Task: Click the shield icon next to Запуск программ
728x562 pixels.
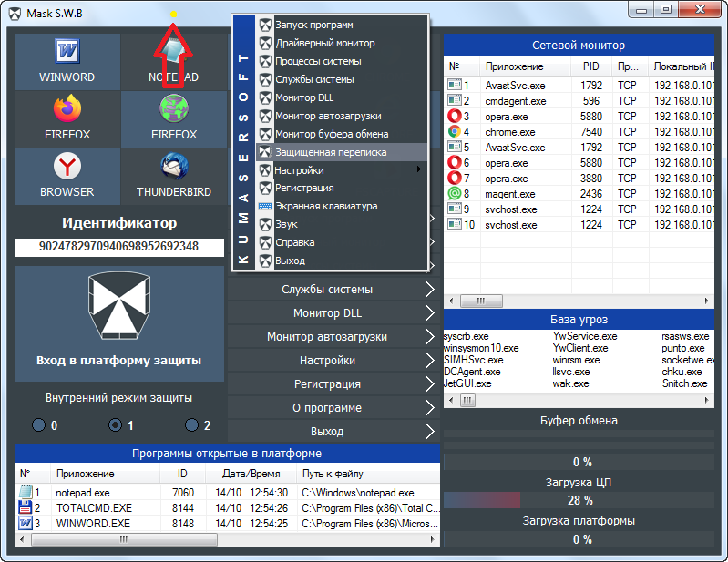Action: pyautogui.click(x=265, y=25)
